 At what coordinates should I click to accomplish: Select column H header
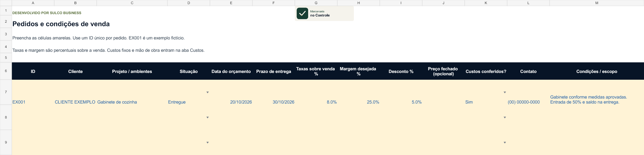pos(359,3)
